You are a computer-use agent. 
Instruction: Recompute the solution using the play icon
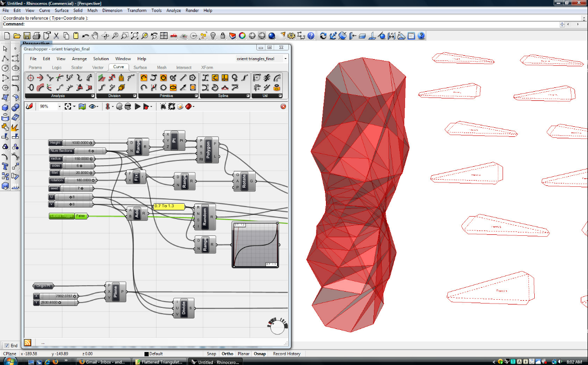pos(138,107)
